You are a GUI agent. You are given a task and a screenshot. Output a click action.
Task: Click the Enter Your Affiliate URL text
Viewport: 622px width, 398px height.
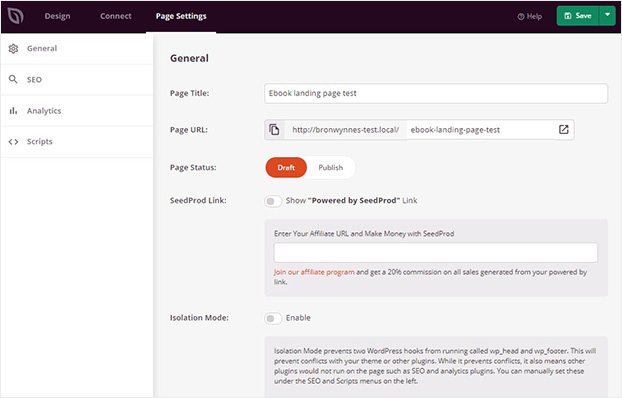[364, 234]
